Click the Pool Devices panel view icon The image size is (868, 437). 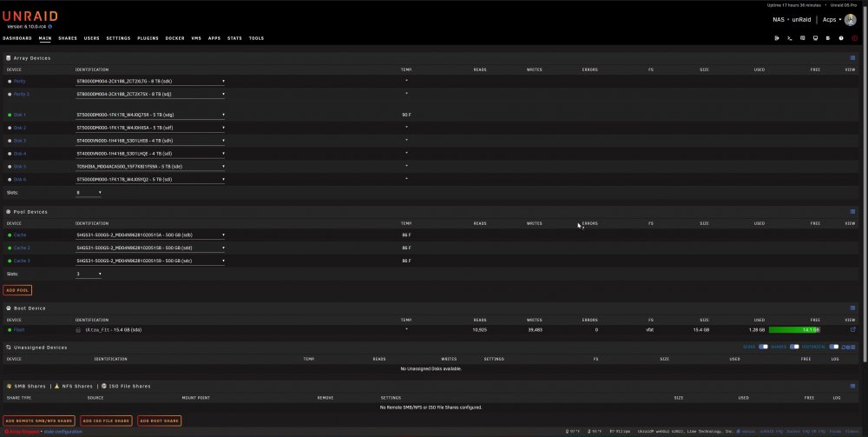pyautogui.click(x=852, y=212)
